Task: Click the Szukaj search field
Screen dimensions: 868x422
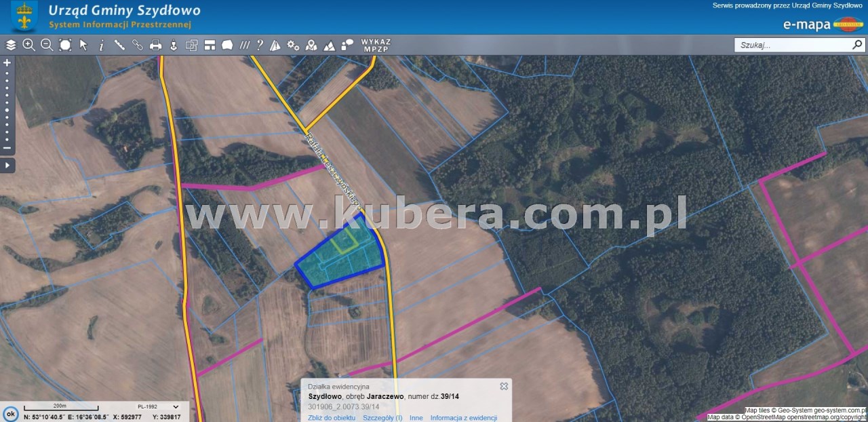Action: pyautogui.click(x=792, y=45)
